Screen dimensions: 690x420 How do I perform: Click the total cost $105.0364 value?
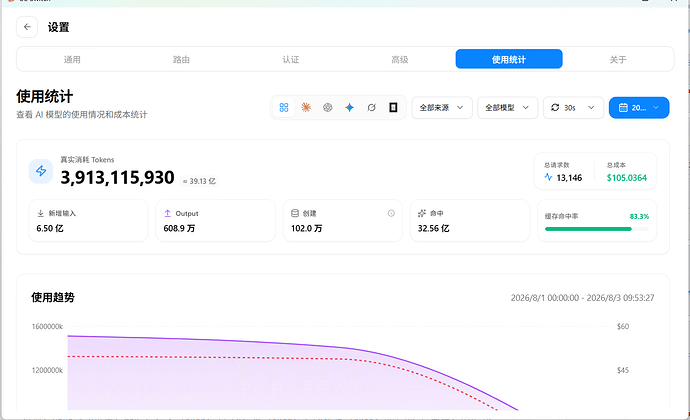(627, 177)
